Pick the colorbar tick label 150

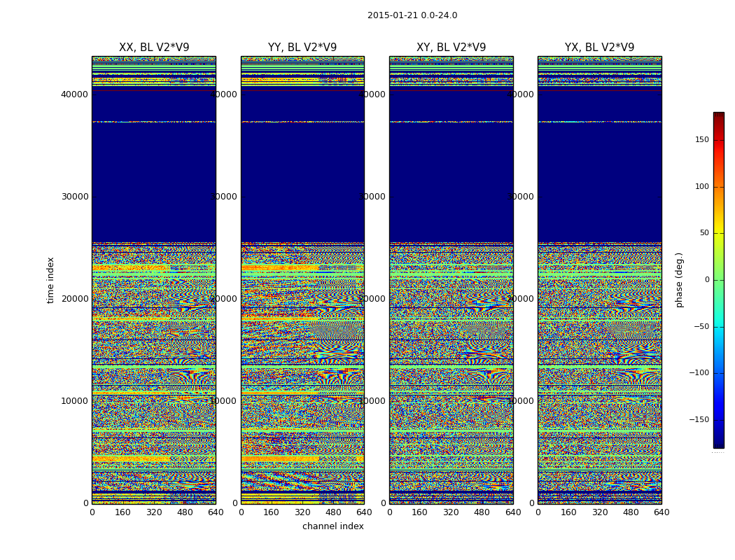click(x=701, y=140)
